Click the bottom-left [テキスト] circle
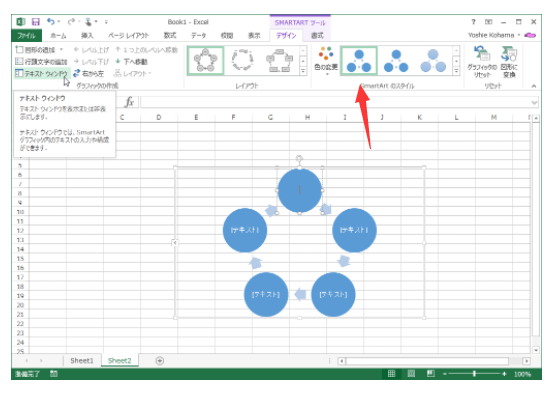The width and height of the screenshot is (550, 393). pyautogui.click(x=266, y=294)
